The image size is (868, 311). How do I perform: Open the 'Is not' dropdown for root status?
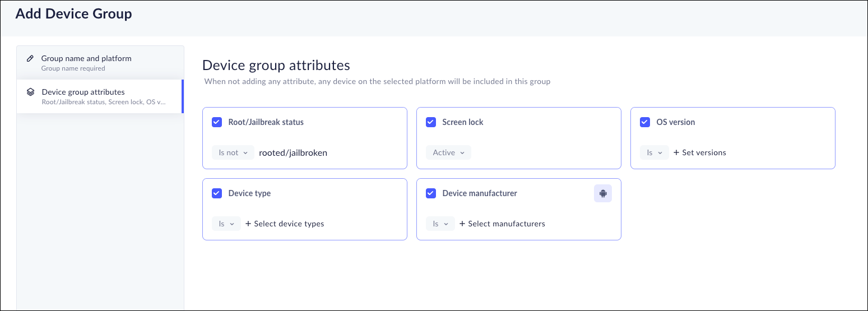click(233, 152)
